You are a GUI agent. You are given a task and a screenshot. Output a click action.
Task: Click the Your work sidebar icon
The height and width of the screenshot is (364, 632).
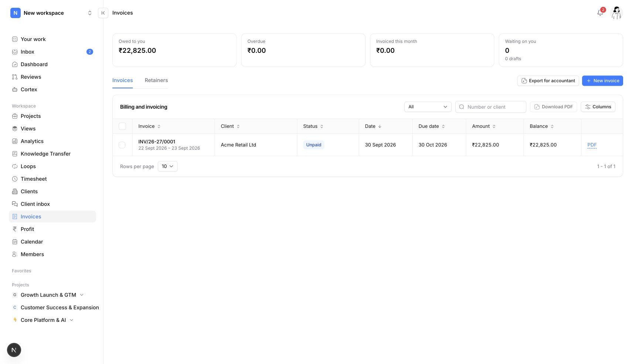(15, 39)
